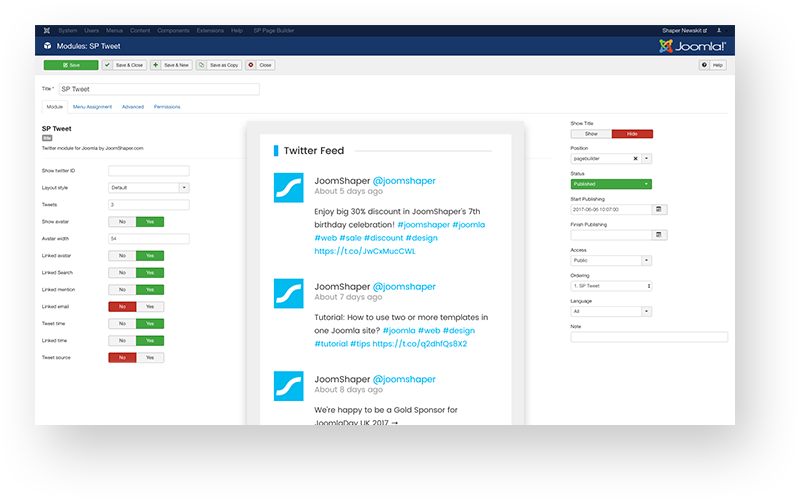
Task: Set Linked mention to No
Action: click(122, 290)
